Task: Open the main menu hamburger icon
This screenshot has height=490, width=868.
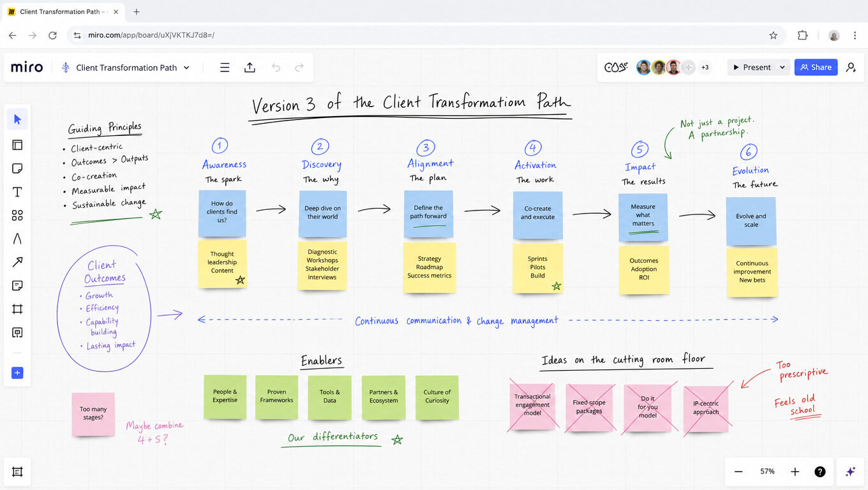Action: (x=225, y=68)
